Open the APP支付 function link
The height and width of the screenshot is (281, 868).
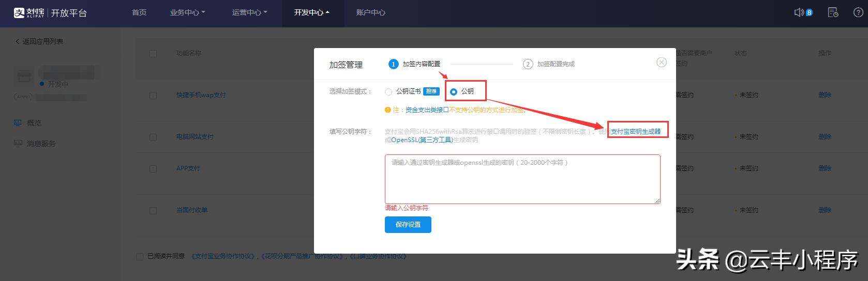pyautogui.click(x=188, y=168)
